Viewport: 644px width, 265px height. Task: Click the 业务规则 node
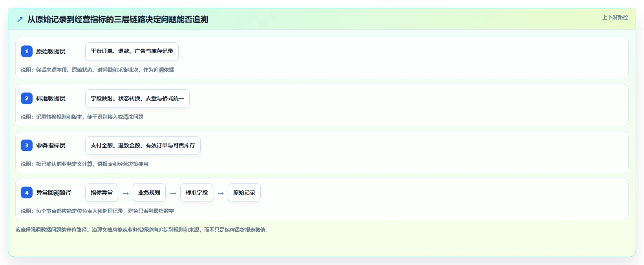149,192
